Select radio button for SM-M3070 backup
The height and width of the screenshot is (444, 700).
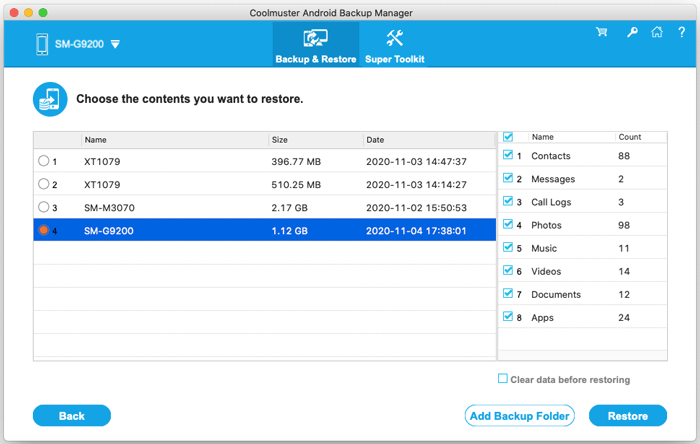pyautogui.click(x=43, y=207)
